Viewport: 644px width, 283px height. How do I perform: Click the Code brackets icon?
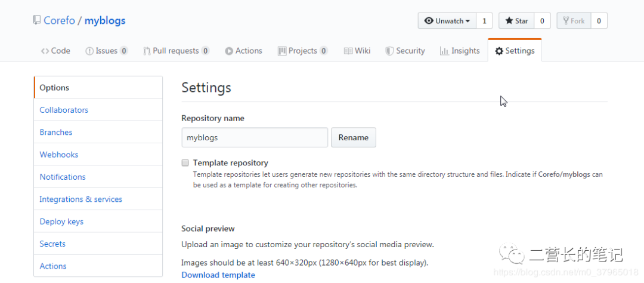click(45, 51)
